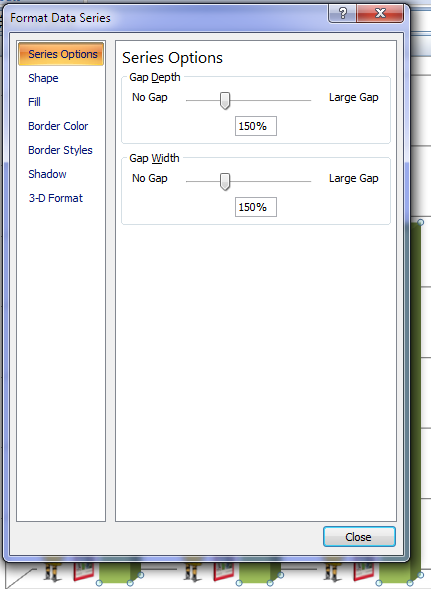
Task: Select the leftmost green chart column below dialog
Action: tap(117, 573)
